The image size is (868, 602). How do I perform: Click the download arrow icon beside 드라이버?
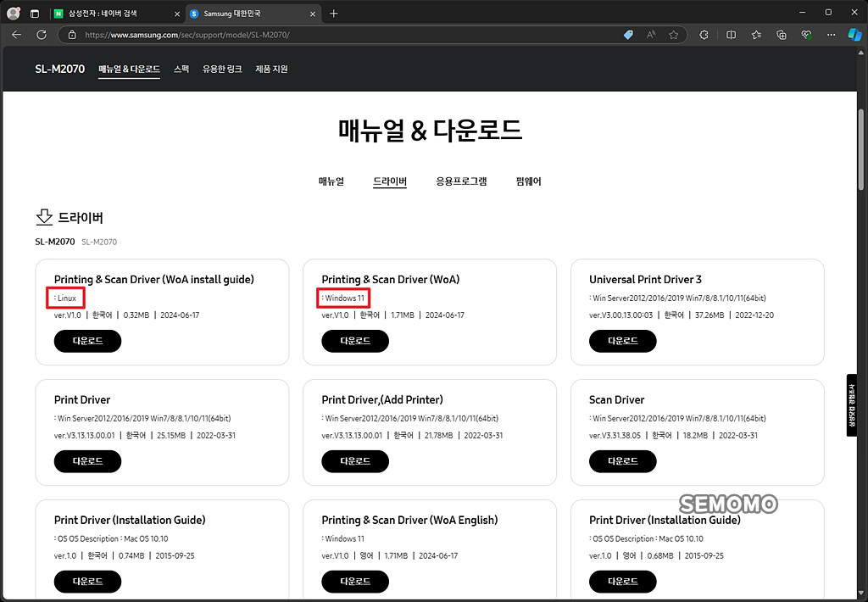click(44, 217)
